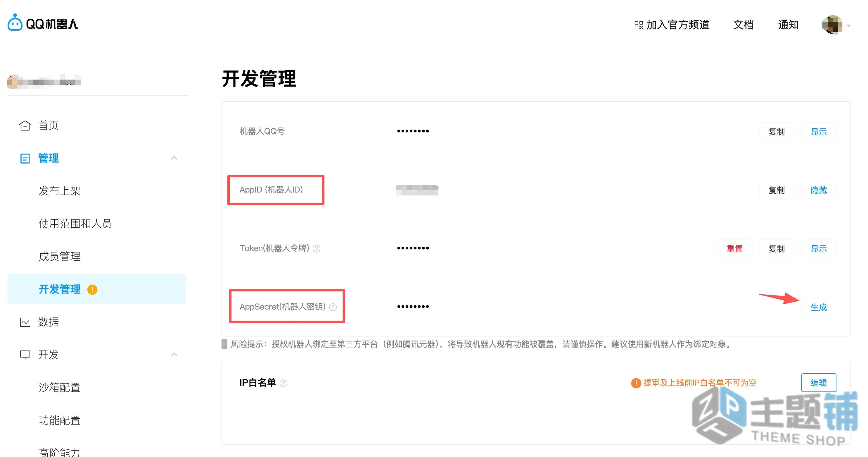Click the 风险提示 warning text

tap(481, 344)
